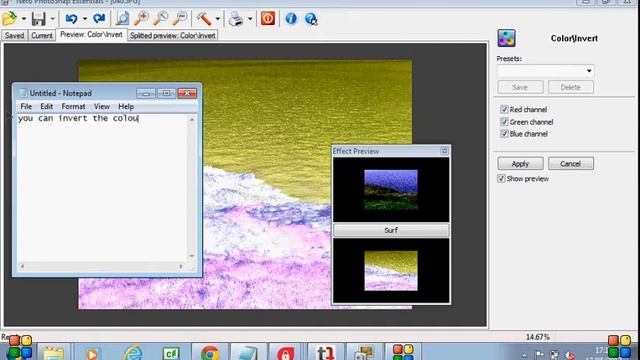Select the Preview: Color\Invert tab
Image resolution: width=640 pixels, height=360 pixels.
[91, 35]
